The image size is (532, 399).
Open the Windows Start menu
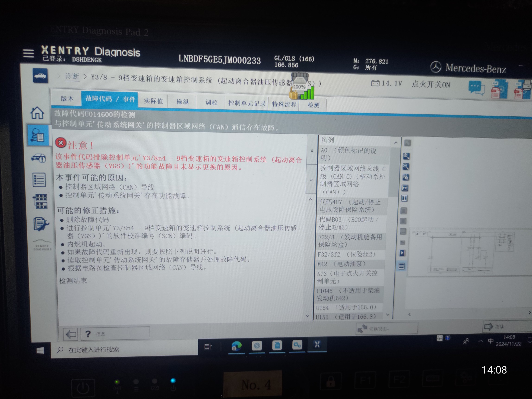tap(40, 351)
